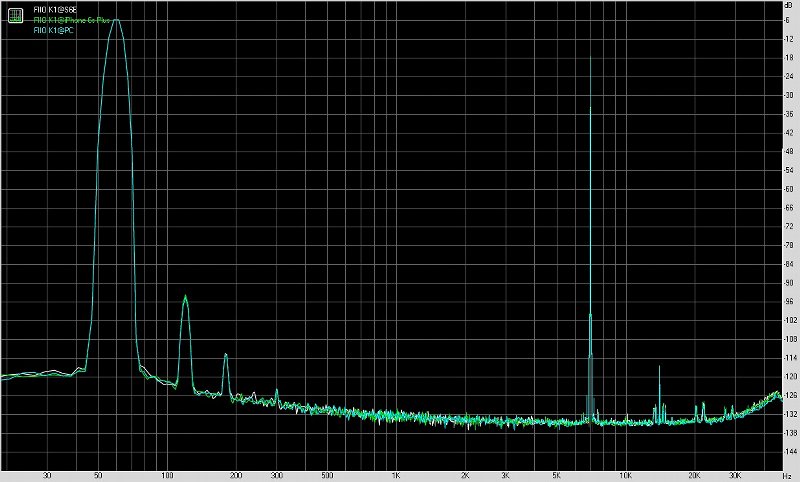The image size is (800, 482).
Task: Click the -60 value on the dB axis
Action: pos(789,189)
